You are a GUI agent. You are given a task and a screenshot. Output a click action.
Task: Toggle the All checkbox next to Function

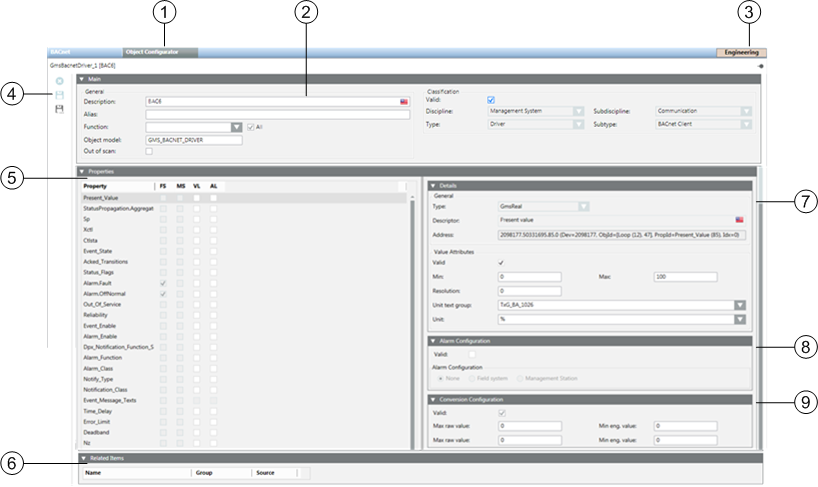pyautogui.click(x=250, y=127)
